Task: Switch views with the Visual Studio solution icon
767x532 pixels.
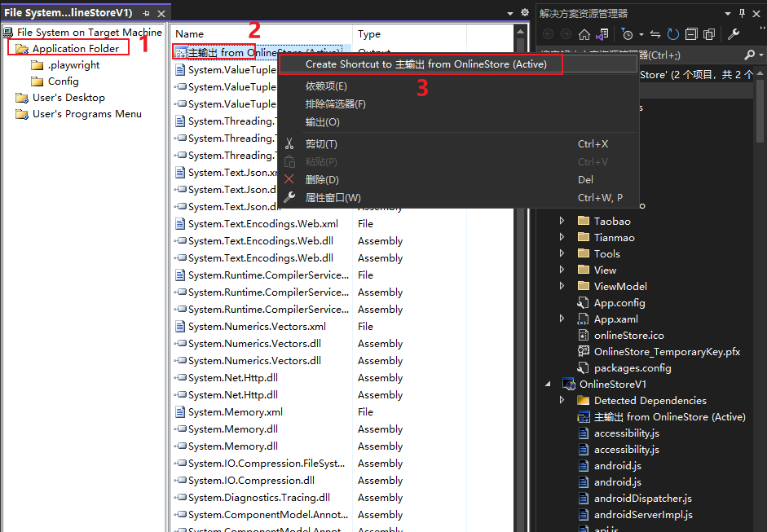Action: pos(602,34)
